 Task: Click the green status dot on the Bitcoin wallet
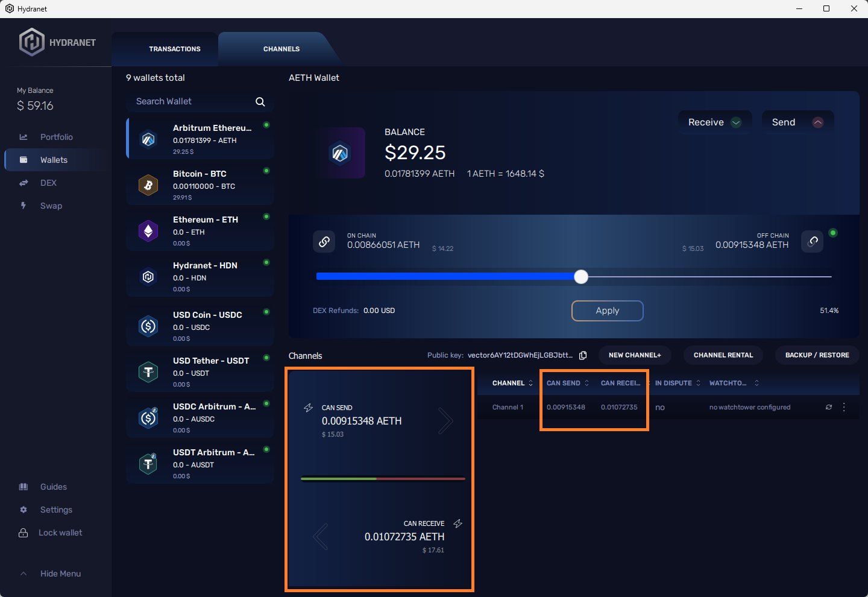266,171
